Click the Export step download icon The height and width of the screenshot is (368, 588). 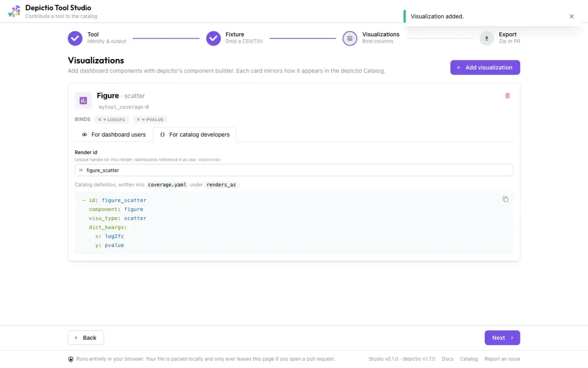click(x=487, y=39)
